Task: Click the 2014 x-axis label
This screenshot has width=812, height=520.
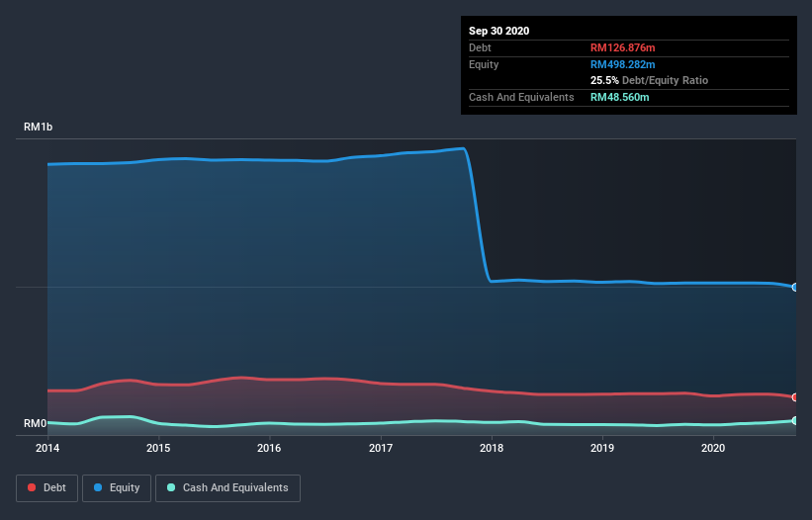Action: coord(47,448)
